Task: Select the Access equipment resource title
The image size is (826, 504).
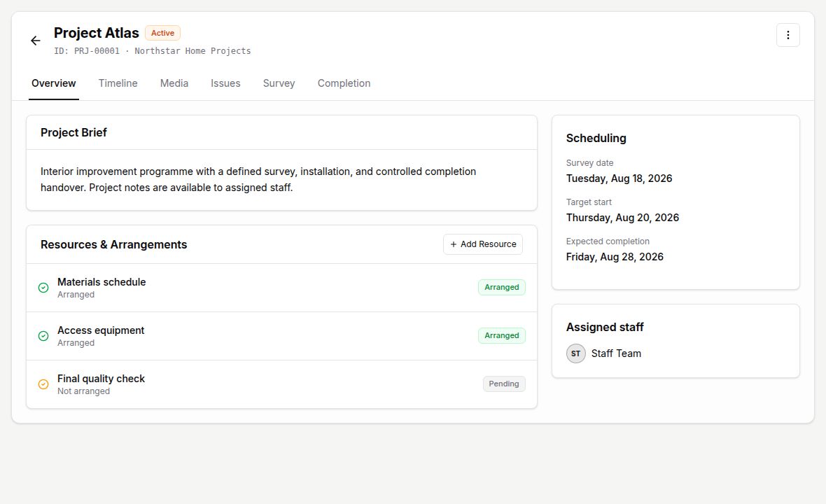Action: tap(101, 330)
